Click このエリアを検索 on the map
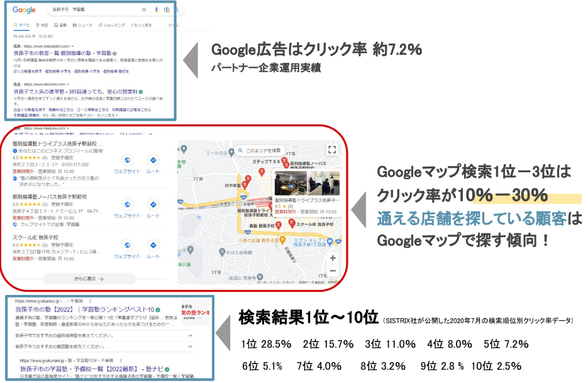The width and height of the screenshot is (588, 383). point(260,150)
